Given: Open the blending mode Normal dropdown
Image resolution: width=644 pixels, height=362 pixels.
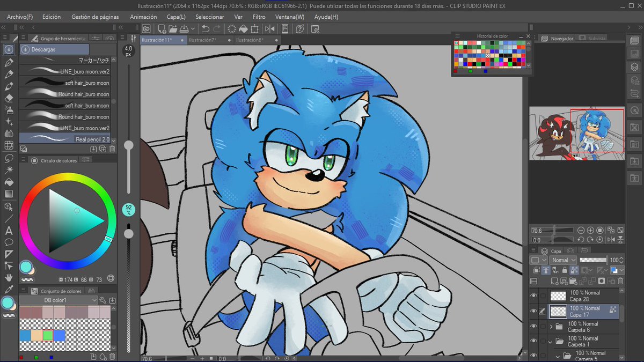Looking at the screenshot, I should (563, 260).
